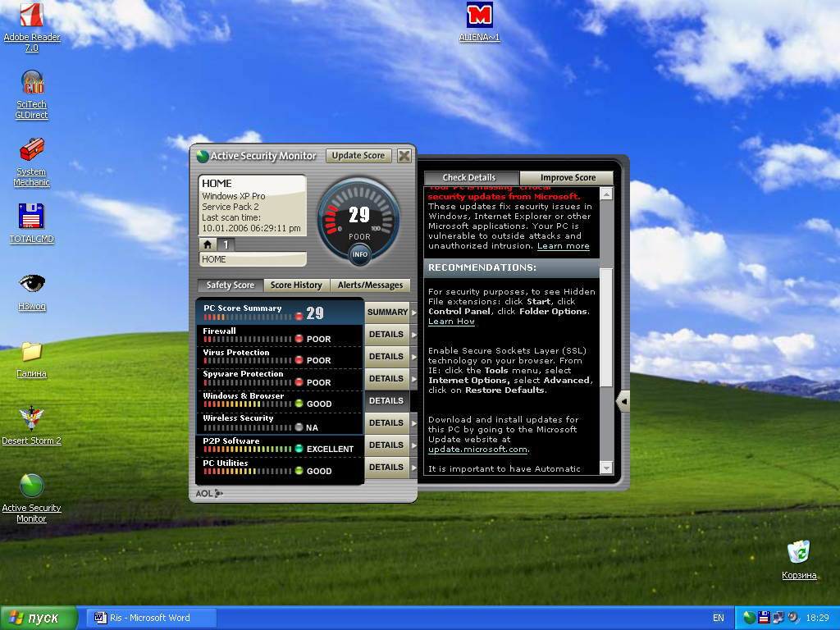
Task: Close the Active Security Monitor window
Action: (404, 155)
